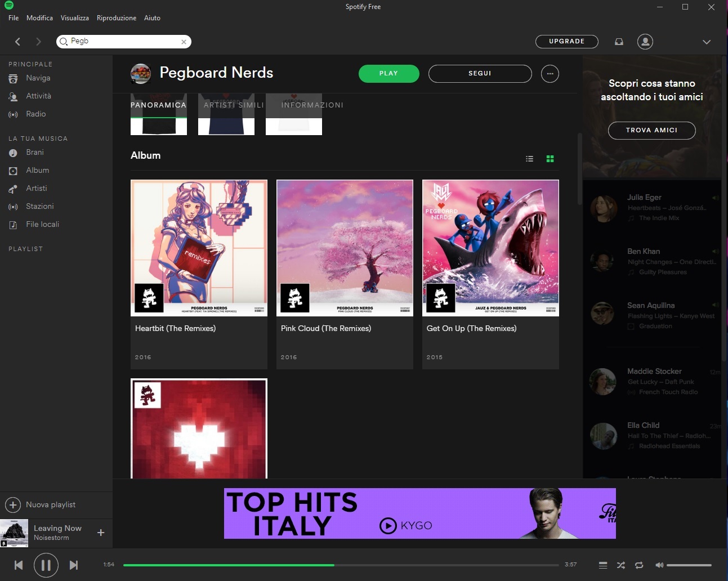Navigate back with the left arrow
Image resolution: width=728 pixels, height=581 pixels.
18,42
